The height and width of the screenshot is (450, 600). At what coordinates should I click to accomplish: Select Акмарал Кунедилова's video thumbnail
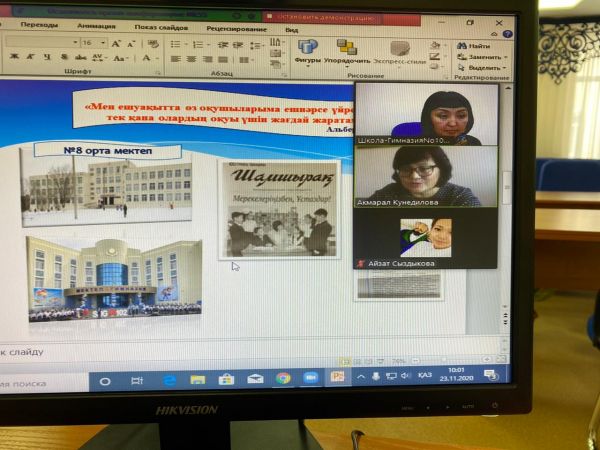click(425, 175)
